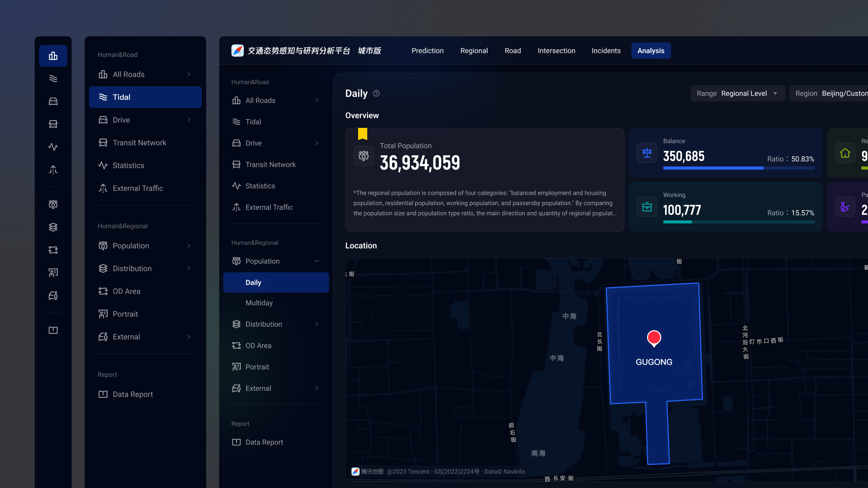Open the Drive car icon in the icon sidebar
The width and height of the screenshot is (868, 488).
tap(53, 101)
